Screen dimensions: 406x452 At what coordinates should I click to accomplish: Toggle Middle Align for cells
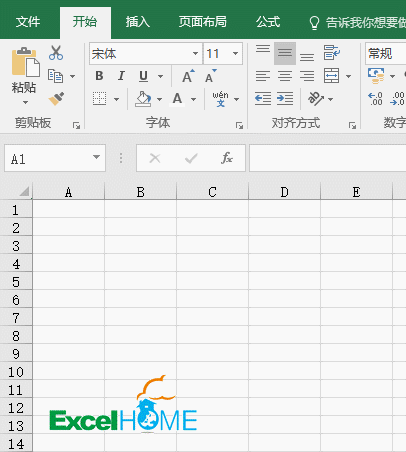point(285,53)
